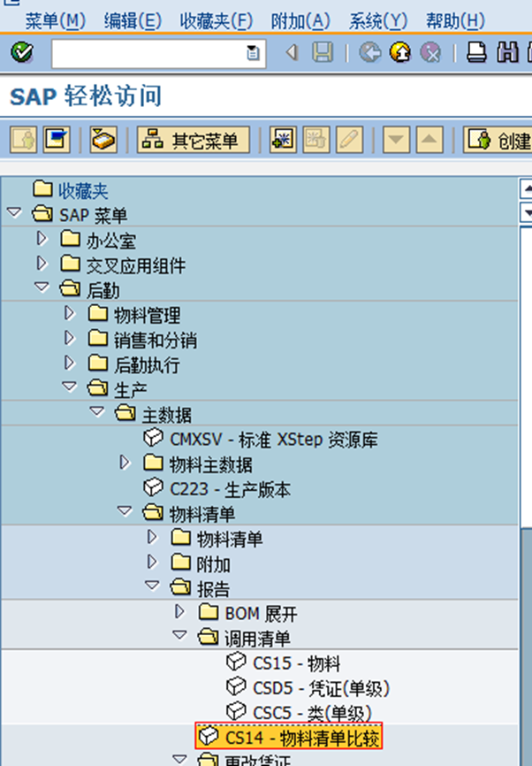Click the 办公室 folder icon

pos(71,239)
